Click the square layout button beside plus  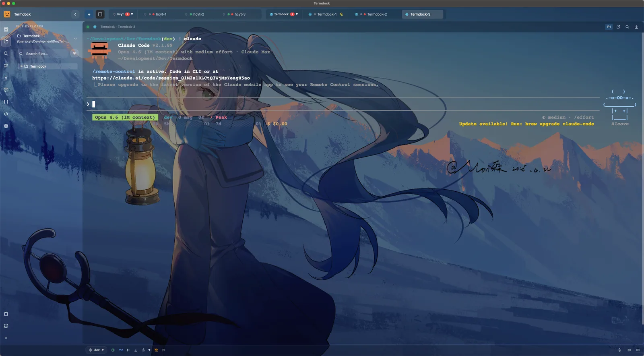[100, 14]
